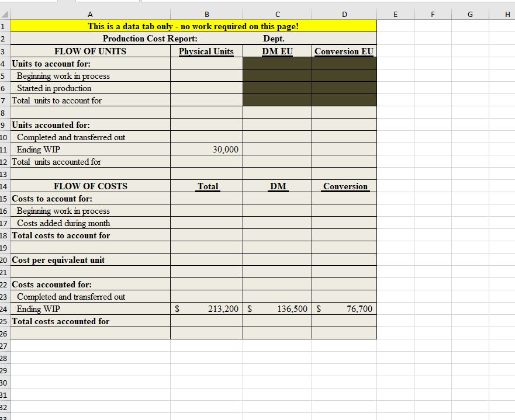Viewport: 515px width, 420px height.
Task: Select row 14 header
Action: coord(5,186)
